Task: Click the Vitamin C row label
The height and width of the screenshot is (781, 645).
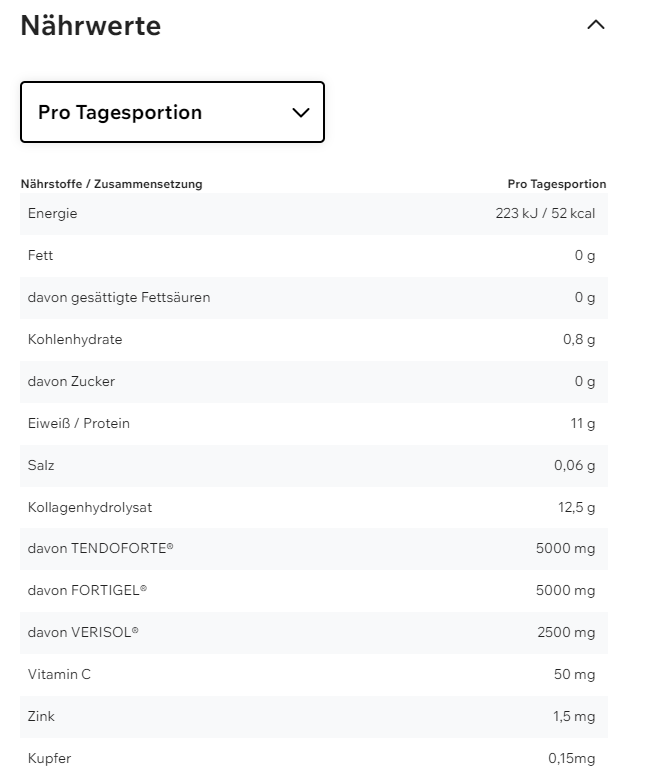Action: tap(59, 674)
